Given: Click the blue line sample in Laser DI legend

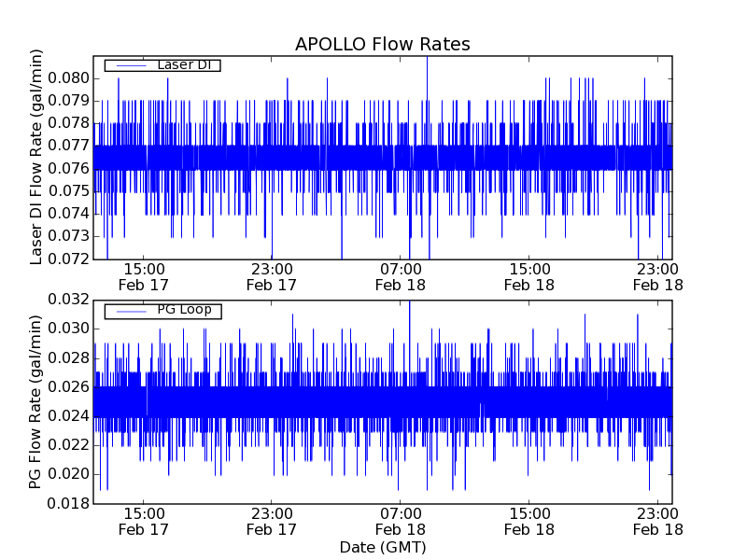Looking at the screenshot, I should 129,65.
